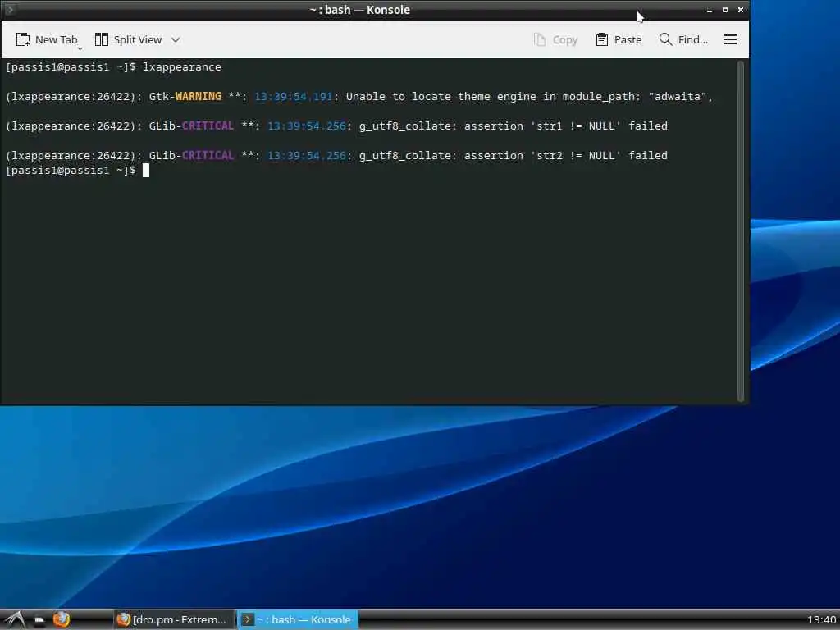Open the New Tab dropdown arrow
This screenshot has width=840, height=630.
point(80,48)
